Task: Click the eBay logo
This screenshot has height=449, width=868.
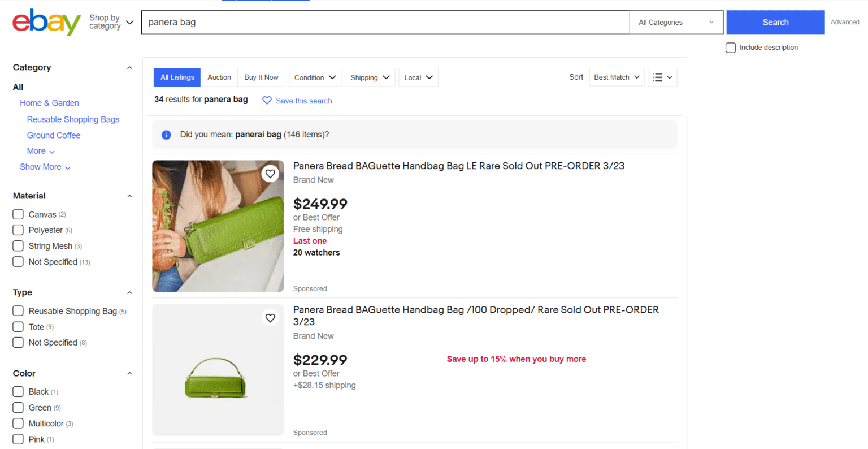Action: [x=46, y=23]
